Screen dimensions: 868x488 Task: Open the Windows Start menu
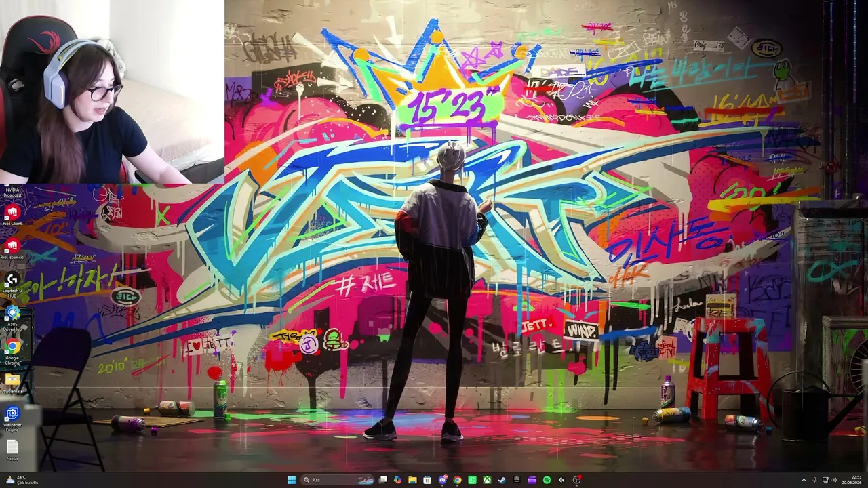(x=292, y=480)
